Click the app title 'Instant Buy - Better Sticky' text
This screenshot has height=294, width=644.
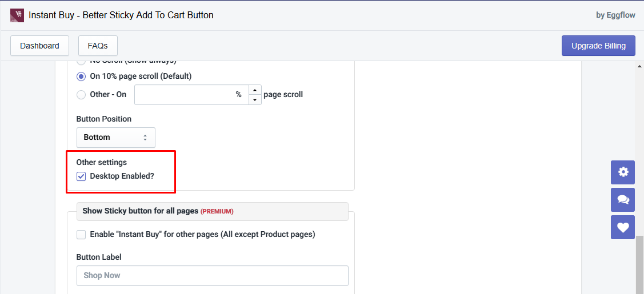pos(121,15)
